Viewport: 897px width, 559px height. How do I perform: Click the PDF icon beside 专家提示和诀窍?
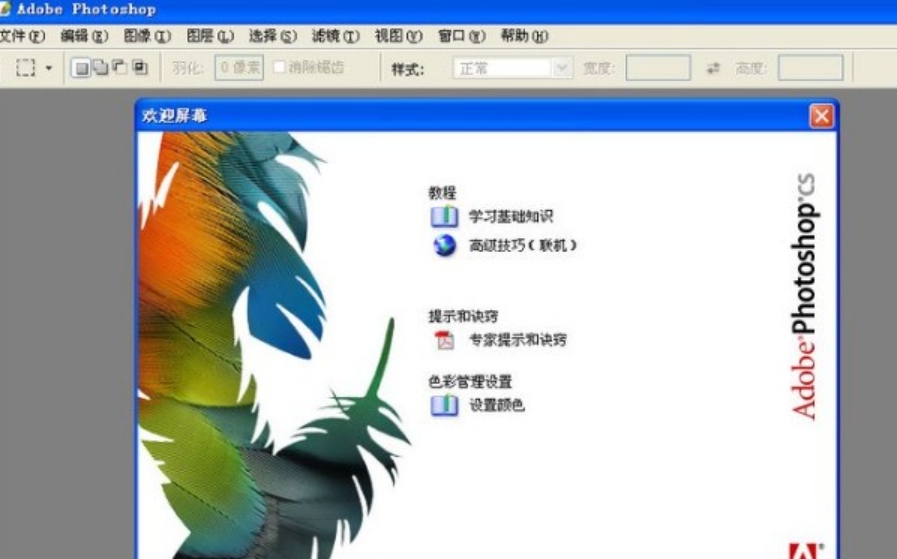pyautogui.click(x=444, y=340)
